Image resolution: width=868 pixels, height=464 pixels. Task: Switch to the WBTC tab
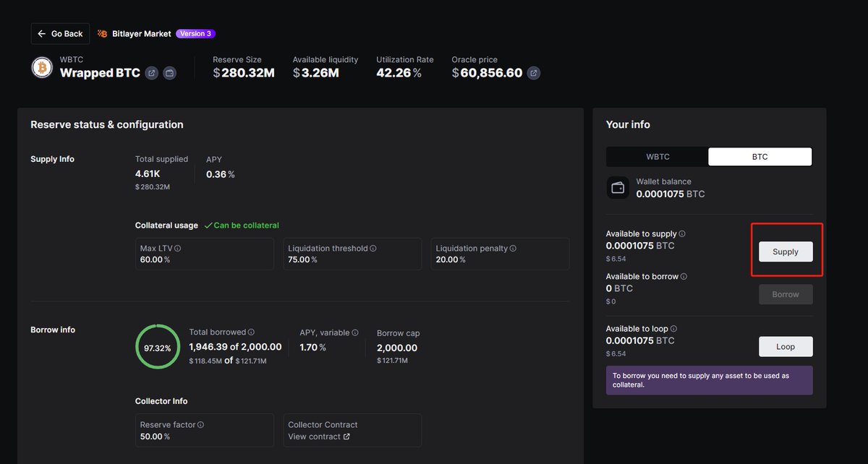click(x=658, y=157)
